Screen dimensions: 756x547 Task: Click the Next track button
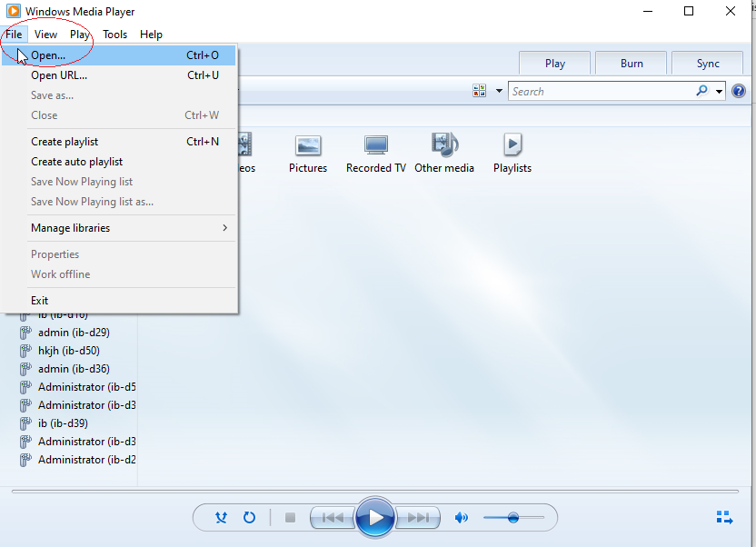click(418, 518)
